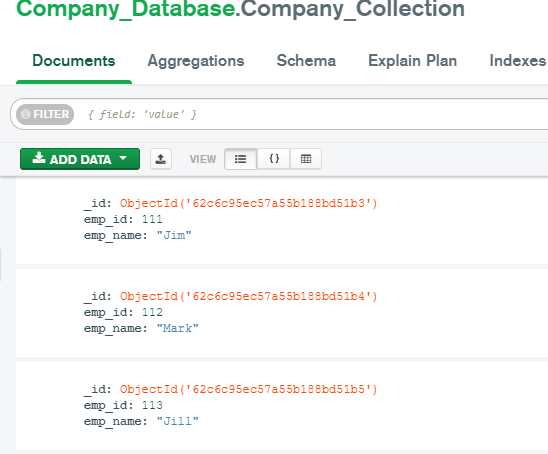
Task: Click emp_name value "Jill"
Action: coord(178,421)
